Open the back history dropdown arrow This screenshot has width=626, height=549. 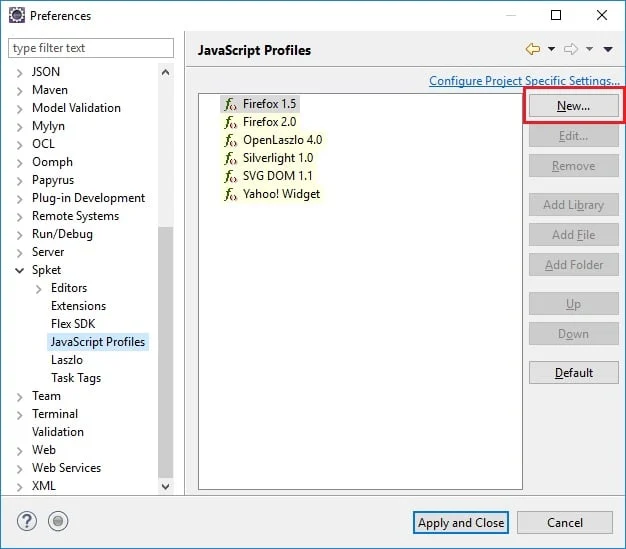tap(551, 50)
